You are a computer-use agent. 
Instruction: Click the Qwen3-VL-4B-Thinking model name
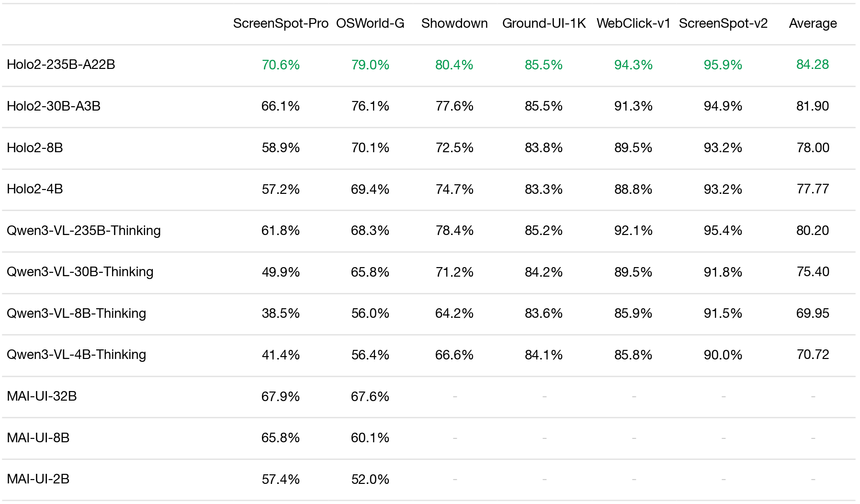click(x=76, y=355)
